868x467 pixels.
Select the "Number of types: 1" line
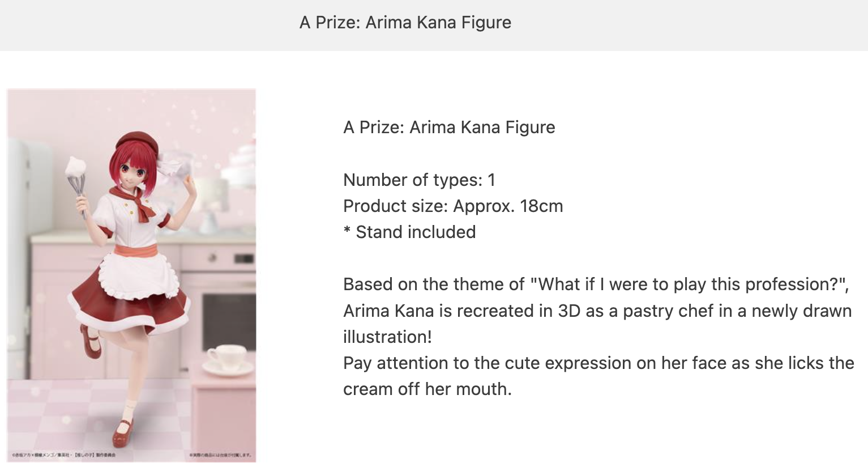(x=419, y=180)
